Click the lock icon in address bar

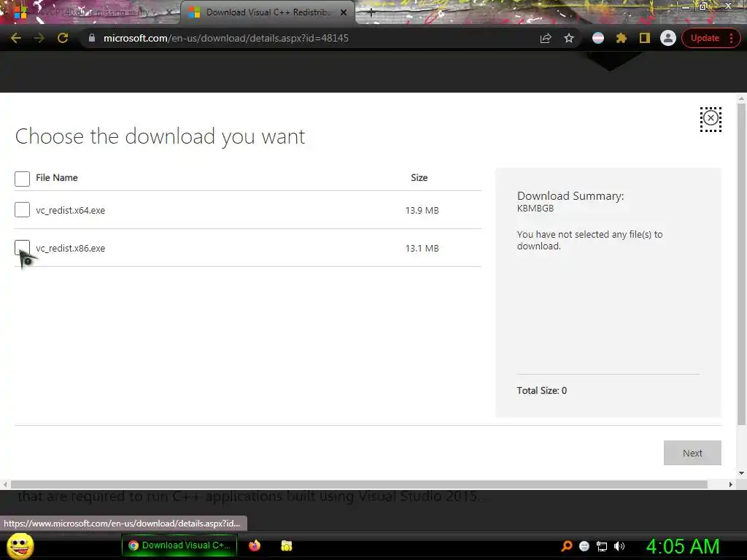click(x=92, y=38)
